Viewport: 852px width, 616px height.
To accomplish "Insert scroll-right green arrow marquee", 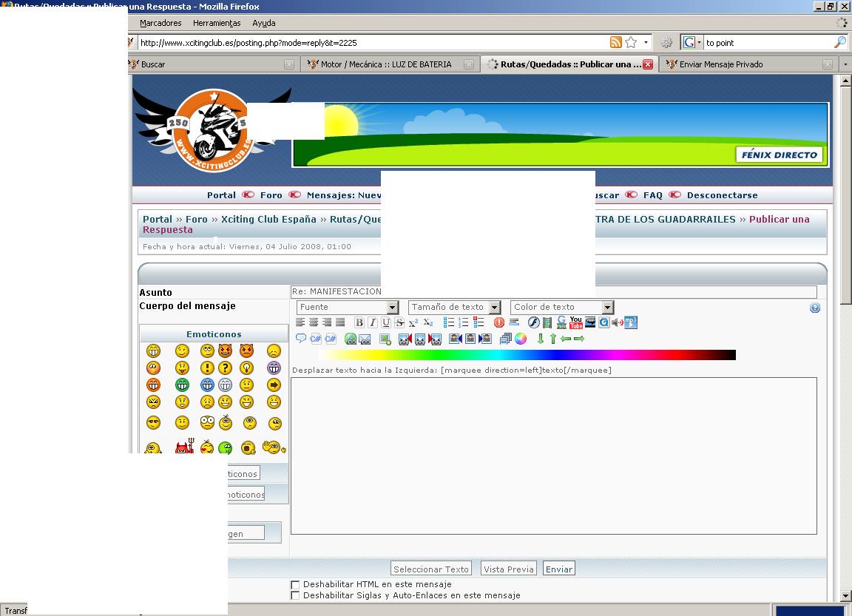I will [579, 339].
